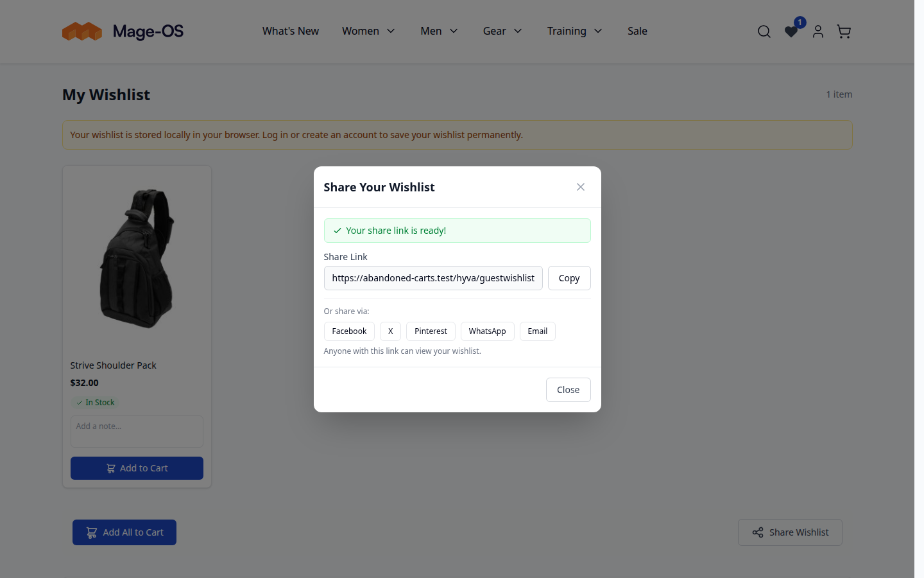Share wishlist via Facebook
The image size is (924, 578).
click(349, 331)
